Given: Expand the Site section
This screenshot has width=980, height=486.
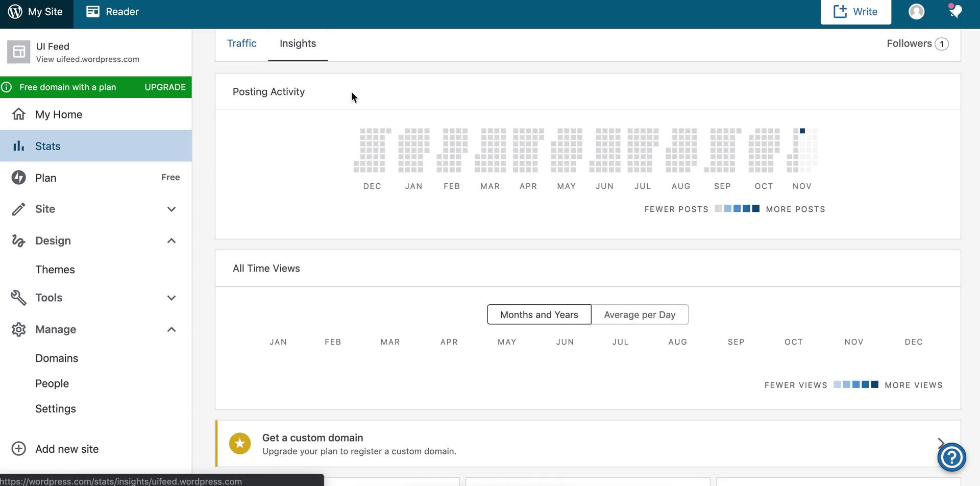Looking at the screenshot, I should tap(171, 209).
